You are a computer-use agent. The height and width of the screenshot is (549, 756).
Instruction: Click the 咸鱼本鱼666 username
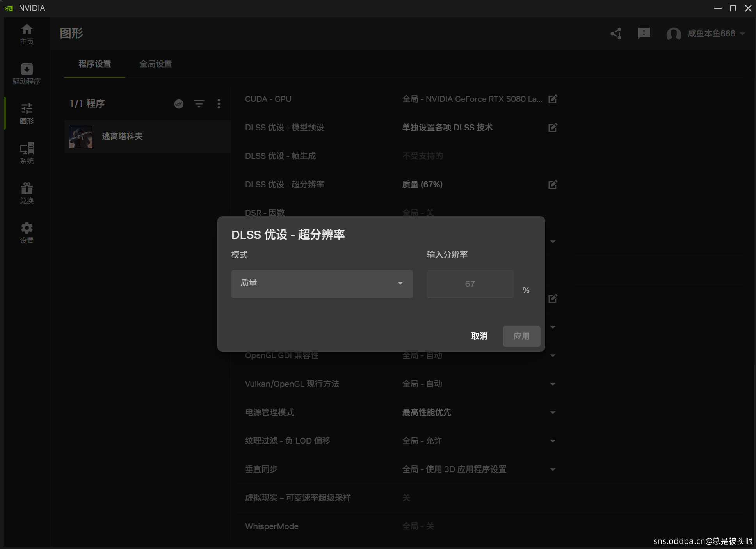click(x=711, y=34)
